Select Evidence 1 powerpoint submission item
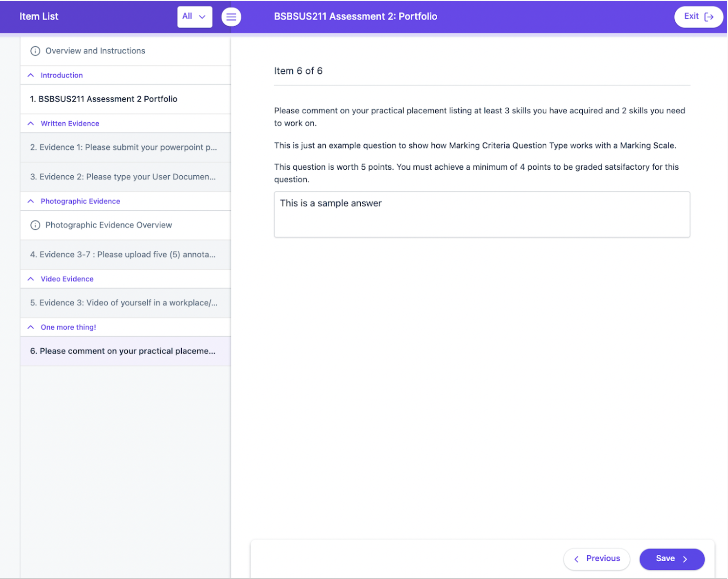 coord(125,147)
